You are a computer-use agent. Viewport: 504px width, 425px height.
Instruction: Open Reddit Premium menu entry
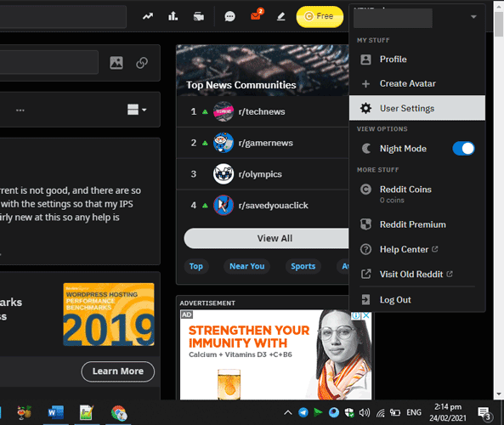417,224
